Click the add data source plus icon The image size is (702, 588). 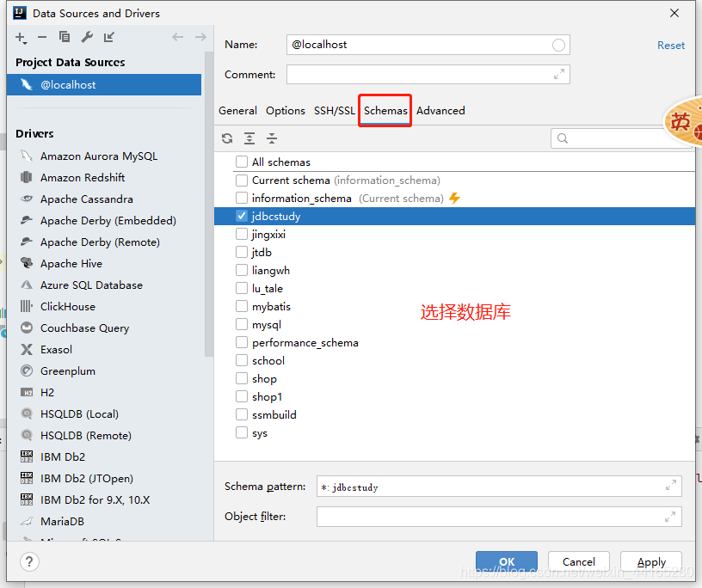21,38
